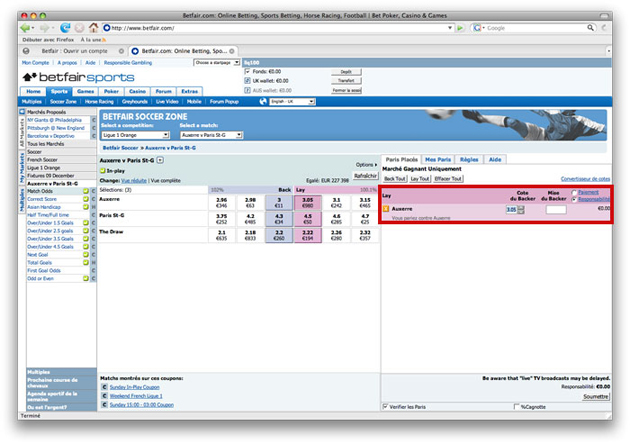630x444 pixels.
Task: Click the C icon next to Sunday In-Play Coupon
Action: [x=104, y=387]
